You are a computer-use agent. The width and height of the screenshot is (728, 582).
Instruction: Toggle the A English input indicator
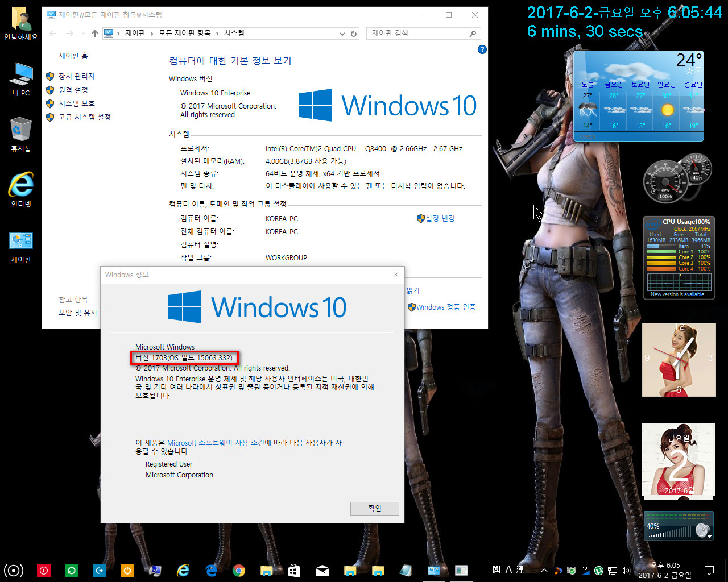508,569
